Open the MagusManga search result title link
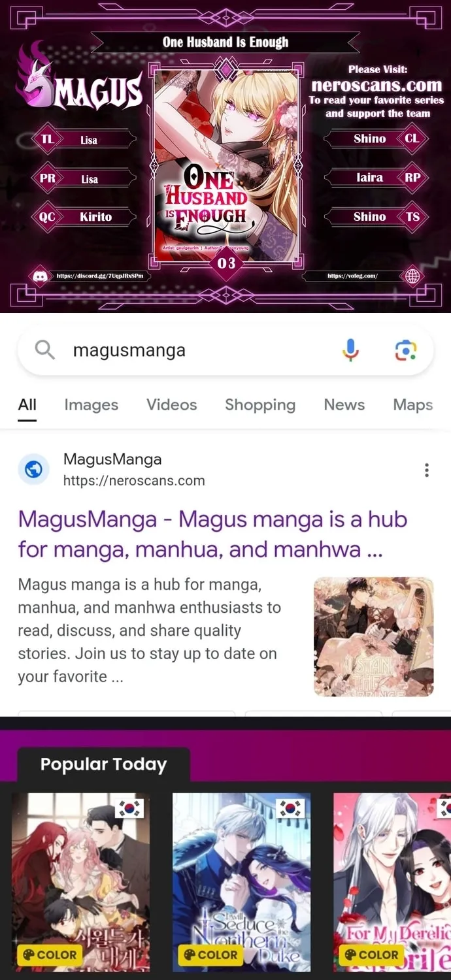451x980 pixels. [x=213, y=534]
